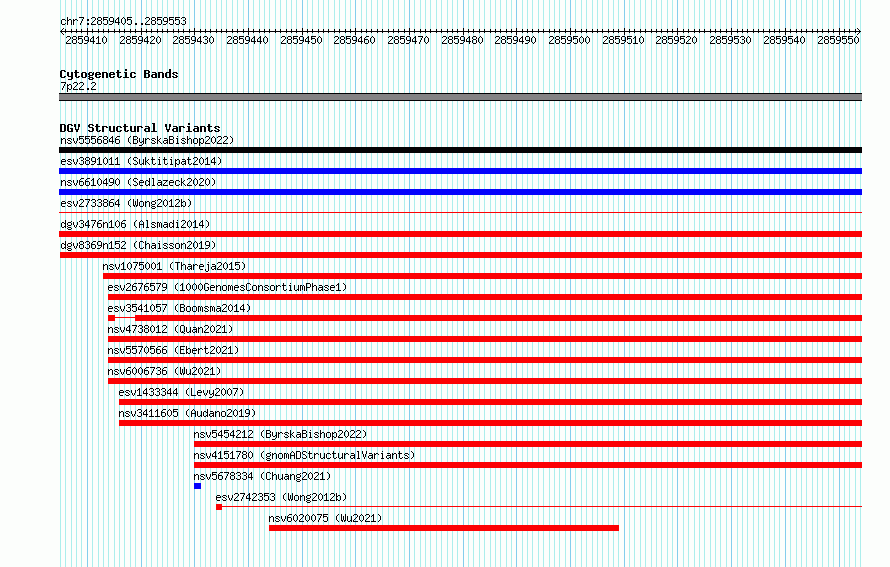The image size is (890, 567).
Task: Open esv3891011 (Suktitipat2014) variant
Action: (x=141, y=161)
